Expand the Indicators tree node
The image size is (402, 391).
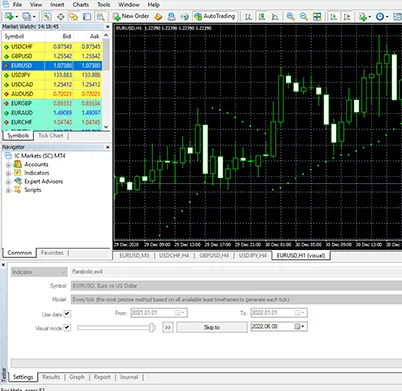(8, 173)
